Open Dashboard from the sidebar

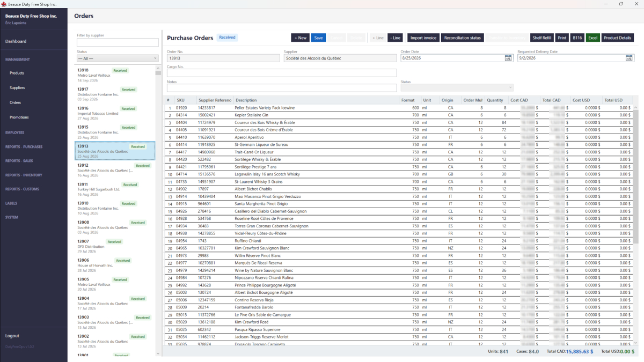[16, 41]
